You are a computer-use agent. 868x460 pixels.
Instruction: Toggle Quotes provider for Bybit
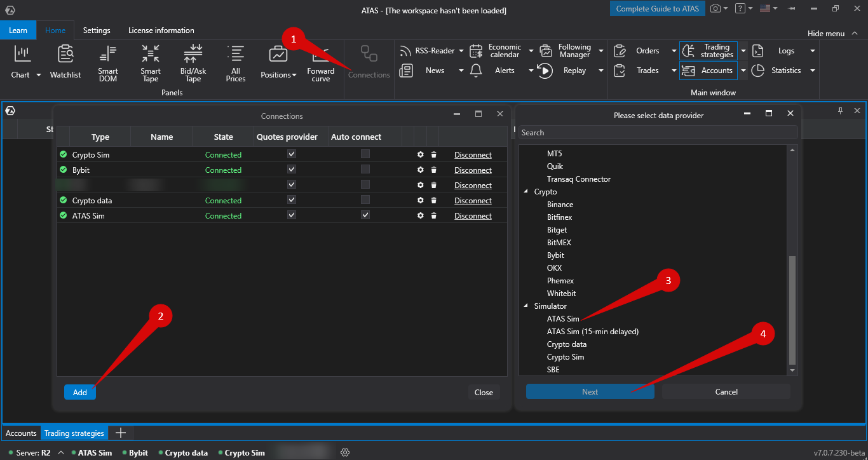(292, 169)
